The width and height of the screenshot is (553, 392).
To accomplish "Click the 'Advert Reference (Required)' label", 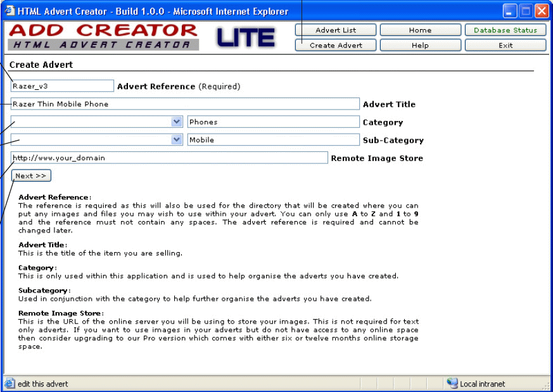I will click(179, 86).
